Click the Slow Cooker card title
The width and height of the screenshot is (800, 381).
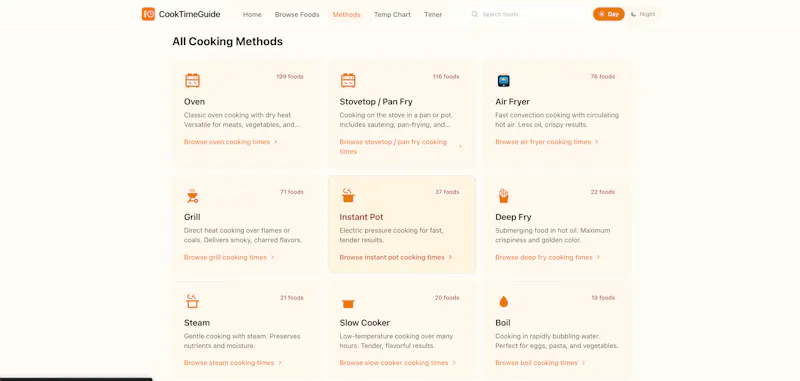(x=365, y=323)
